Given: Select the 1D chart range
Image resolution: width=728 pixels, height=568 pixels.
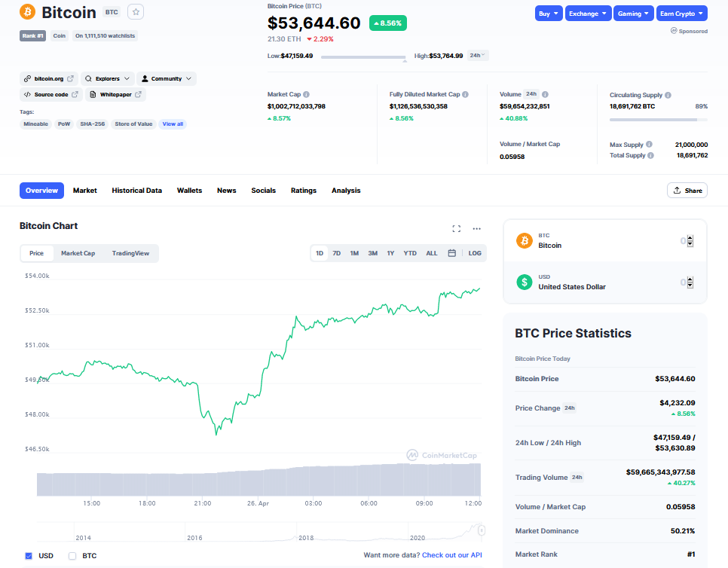Looking at the screenshot, I should click(x=320, y=253).
